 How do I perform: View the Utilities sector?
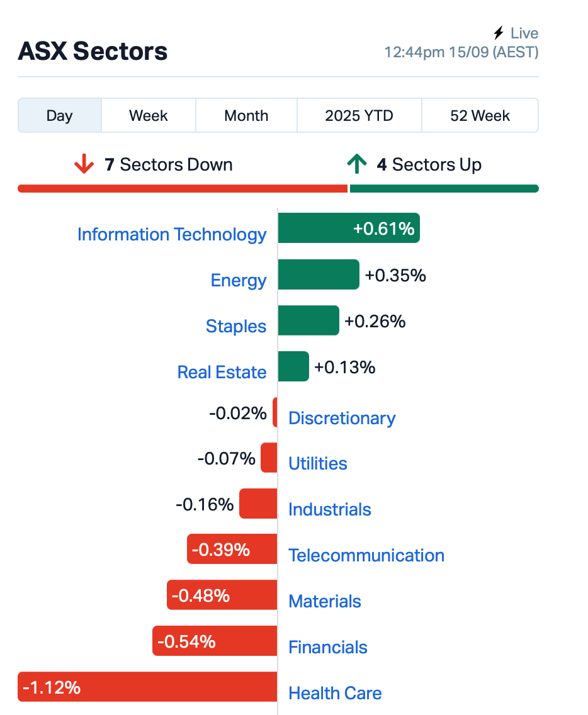point(317,464)
